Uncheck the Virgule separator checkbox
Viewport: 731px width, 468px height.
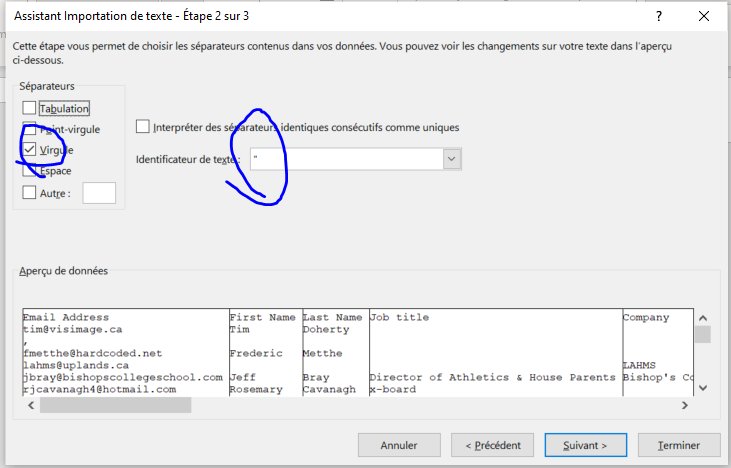point(29,150)
